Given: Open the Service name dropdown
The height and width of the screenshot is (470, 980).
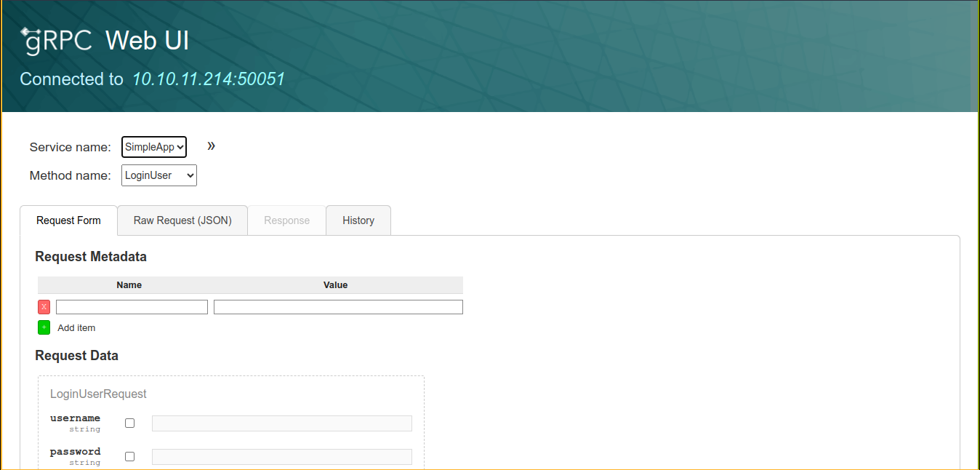Looking at the screenshot, I should click(154, 147).
